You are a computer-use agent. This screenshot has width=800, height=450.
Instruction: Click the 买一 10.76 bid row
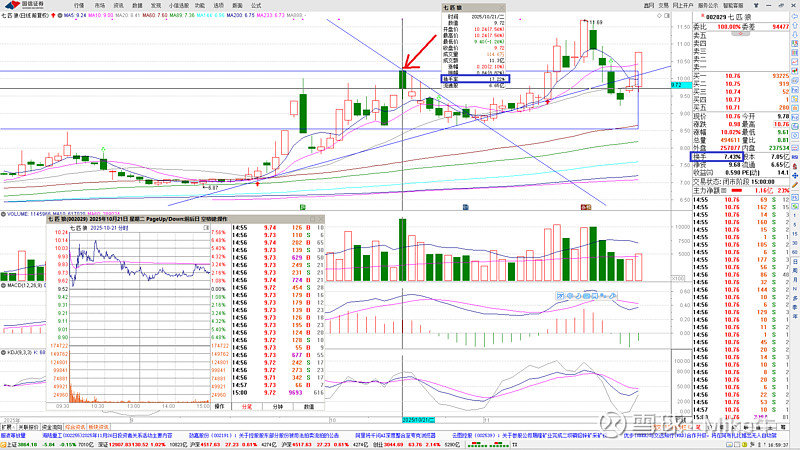click(741, 76)
